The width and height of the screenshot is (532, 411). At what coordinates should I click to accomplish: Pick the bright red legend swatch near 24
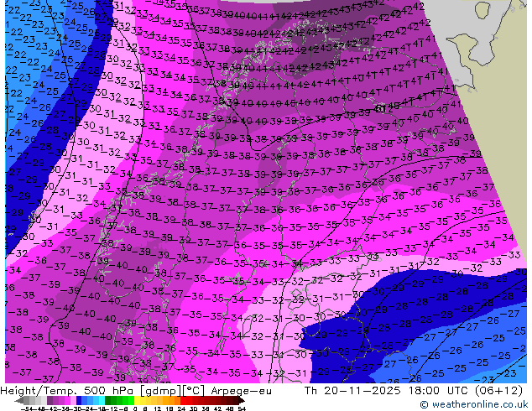(x=183, y=400)
